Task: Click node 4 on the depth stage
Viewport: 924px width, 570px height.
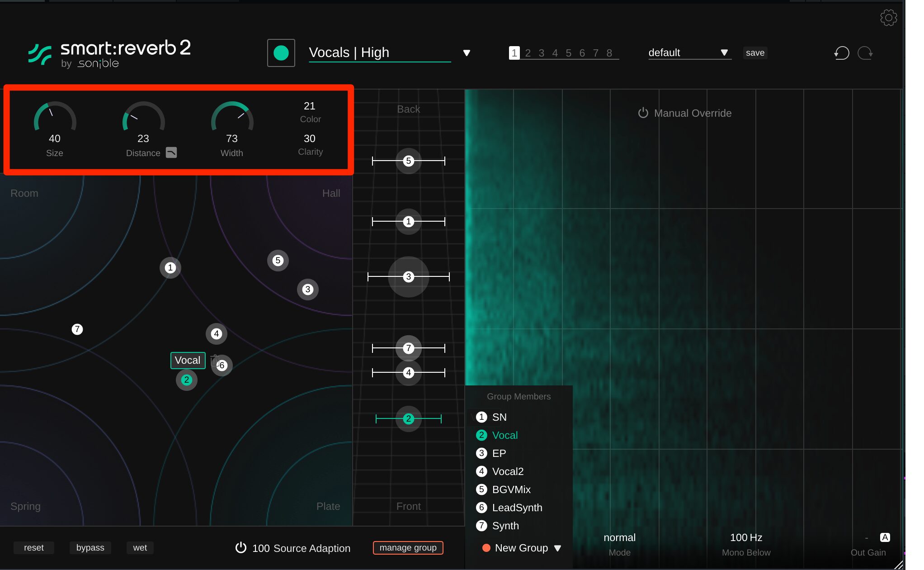Action: pyautogui.click(x=408, y=372)
